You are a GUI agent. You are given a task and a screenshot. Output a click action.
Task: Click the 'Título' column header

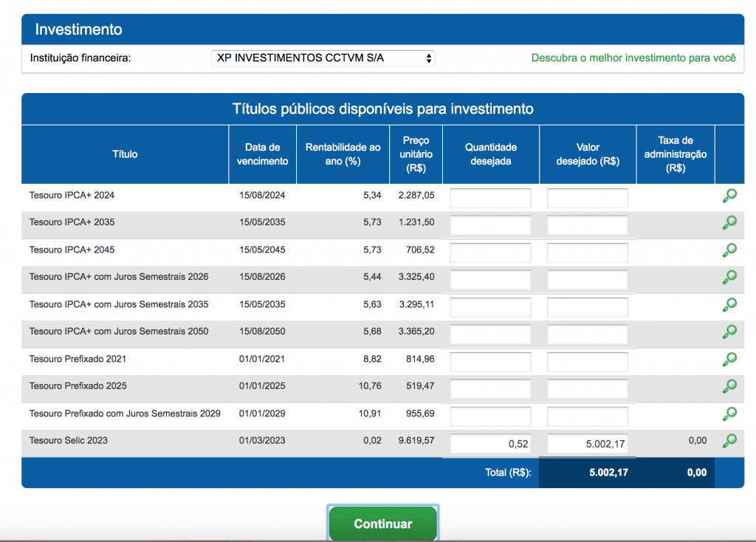tap(125, 154)
